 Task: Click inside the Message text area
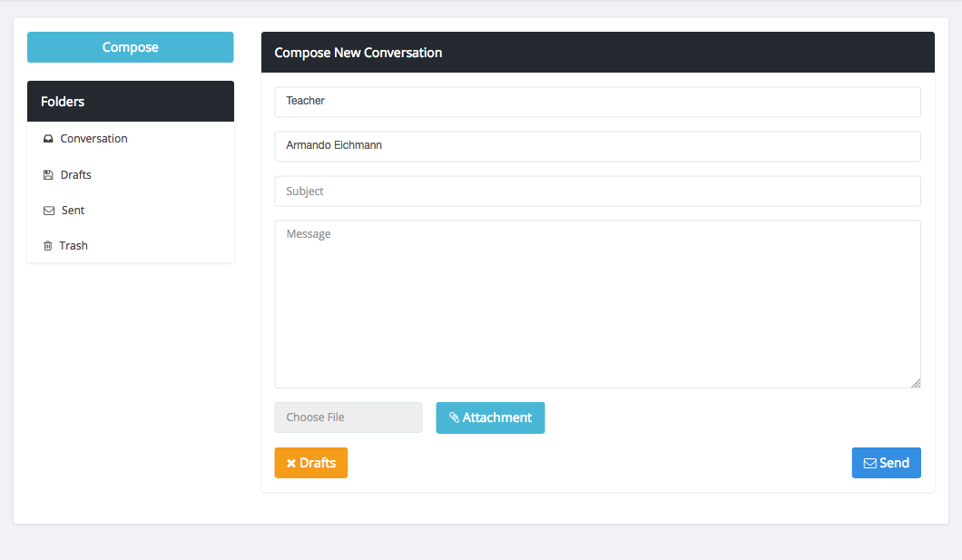pyautogui.click(x=597, y=304)
